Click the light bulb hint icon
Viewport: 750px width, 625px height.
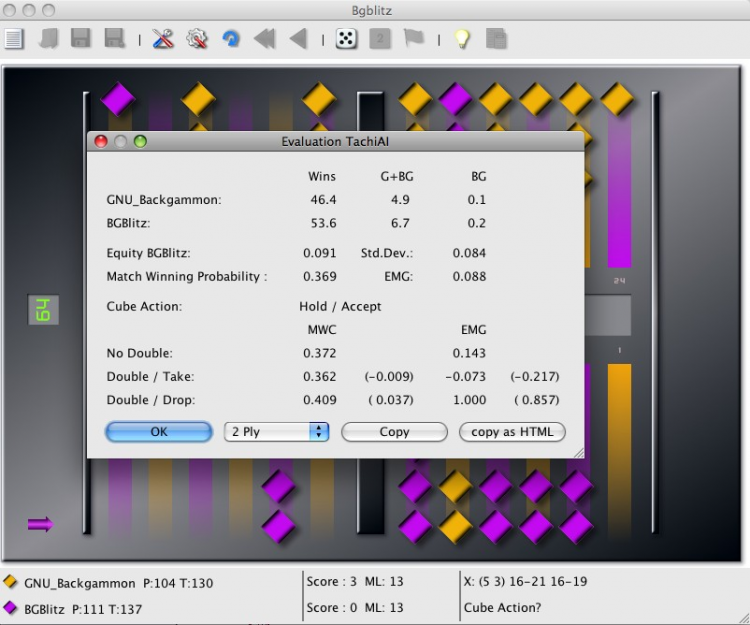pos(462,39)
